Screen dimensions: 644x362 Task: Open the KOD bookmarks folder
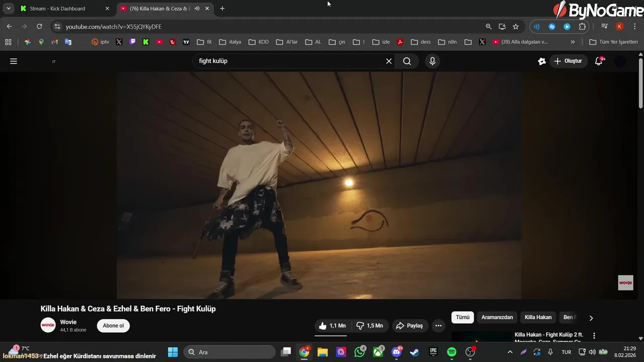click(259, 42)
